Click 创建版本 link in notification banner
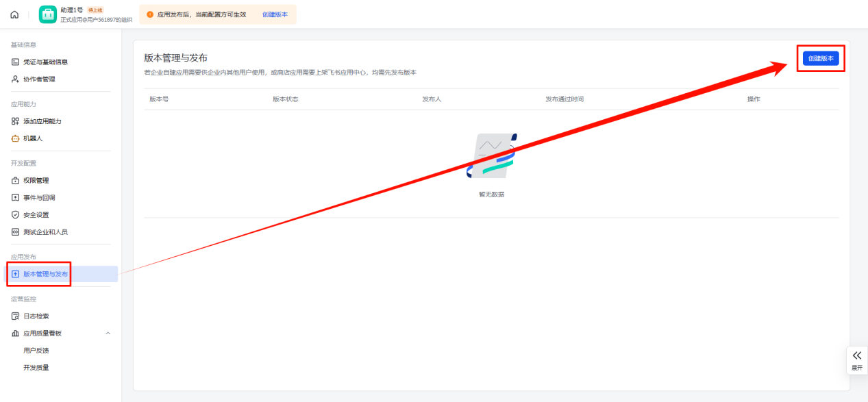Screen dimensions: 868x402 point(275,14)
